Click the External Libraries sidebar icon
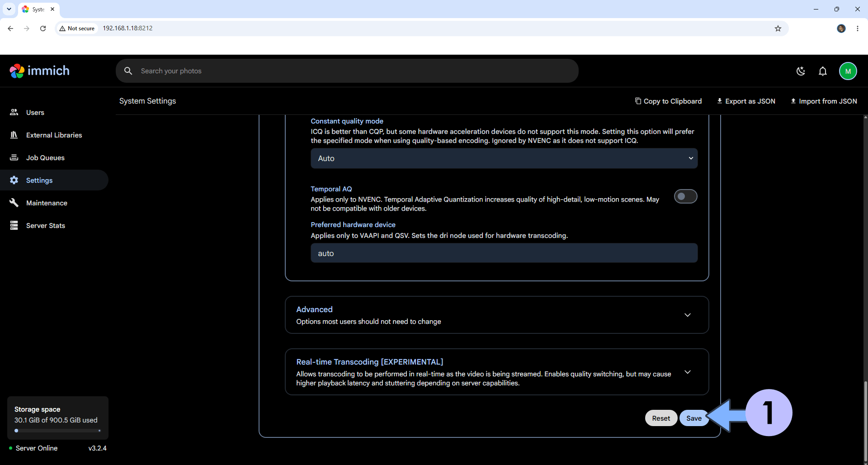The width and height of the screenshot is (868, 465). [x=14, y=135]
